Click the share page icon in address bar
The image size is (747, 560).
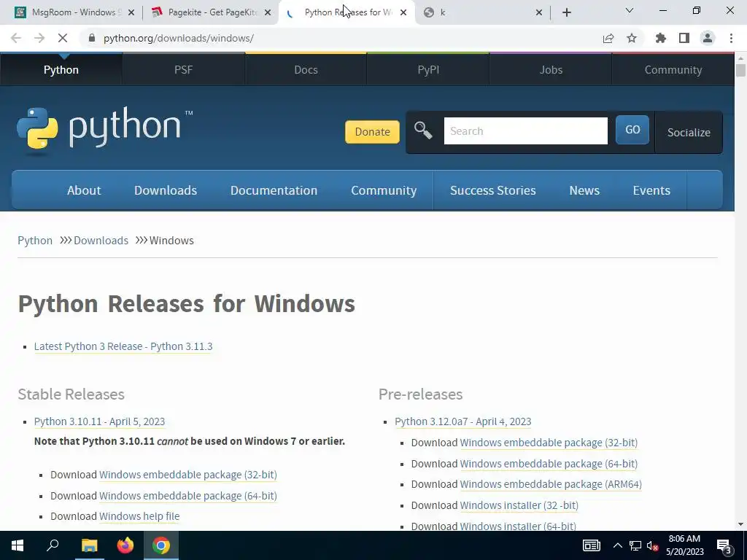608,38
